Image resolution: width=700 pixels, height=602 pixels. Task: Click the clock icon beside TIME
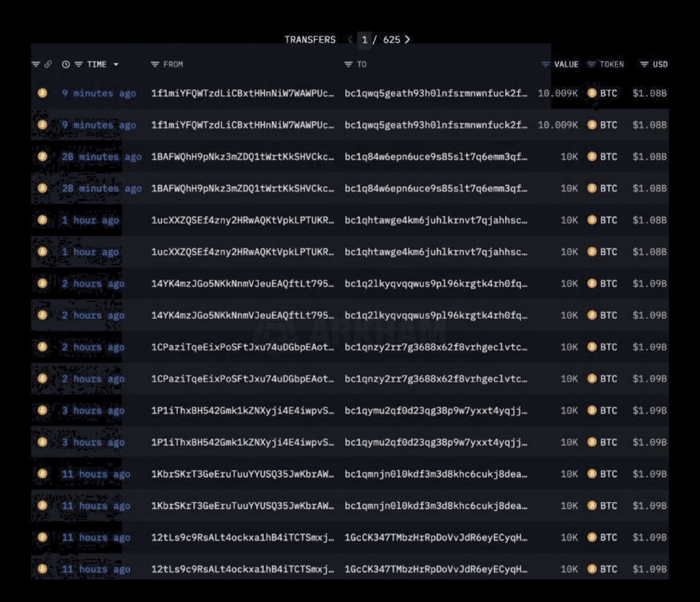pyautogui.click(x=66, y=64)
